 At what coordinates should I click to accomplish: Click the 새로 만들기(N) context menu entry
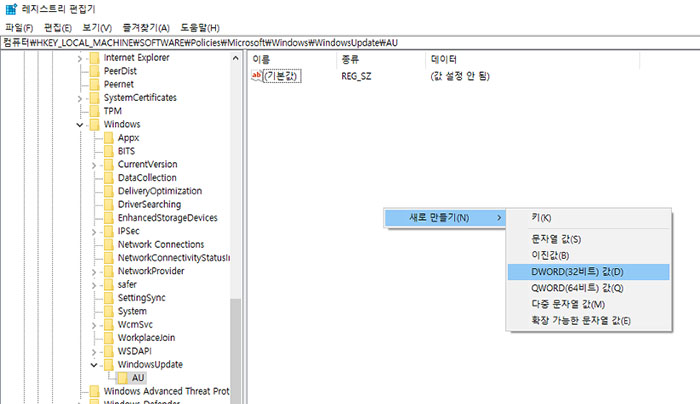440,217
